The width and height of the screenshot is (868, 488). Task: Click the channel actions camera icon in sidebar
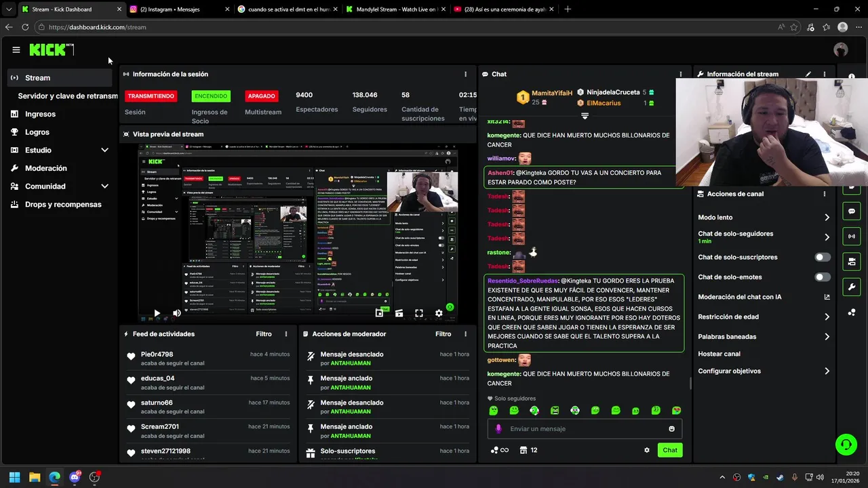coord(852,262)
